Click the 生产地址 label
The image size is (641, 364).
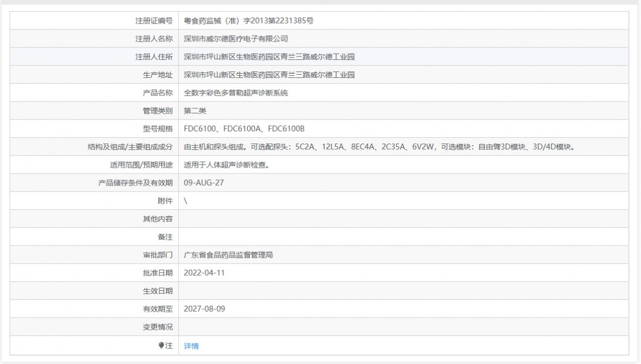tap(158, 75)
